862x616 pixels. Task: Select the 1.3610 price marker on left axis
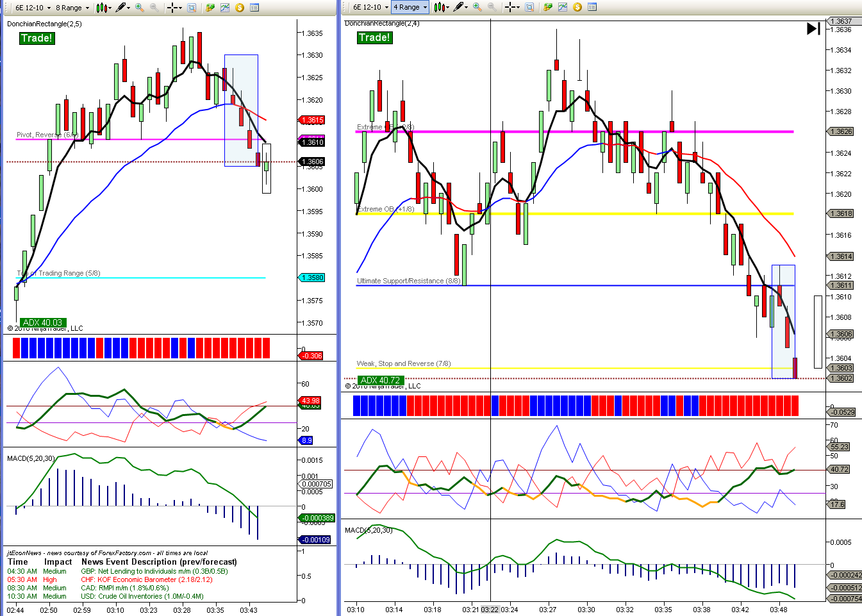[312, 142]
